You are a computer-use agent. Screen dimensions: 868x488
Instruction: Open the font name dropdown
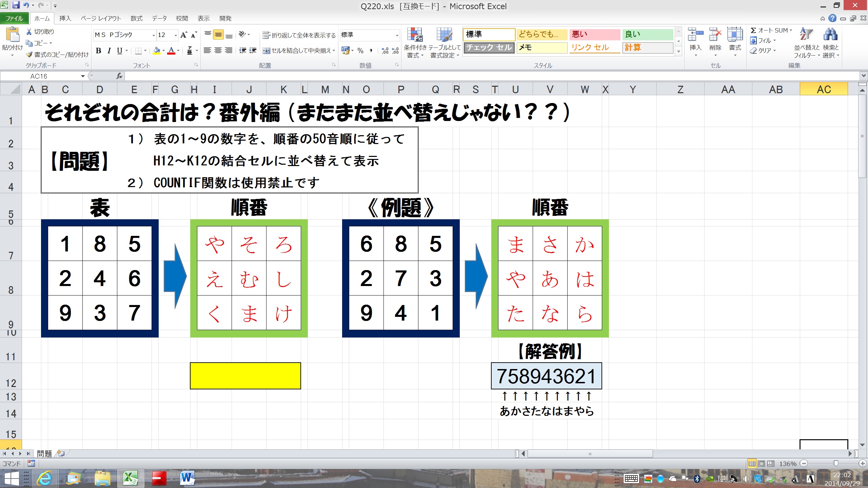coord(154,35)
